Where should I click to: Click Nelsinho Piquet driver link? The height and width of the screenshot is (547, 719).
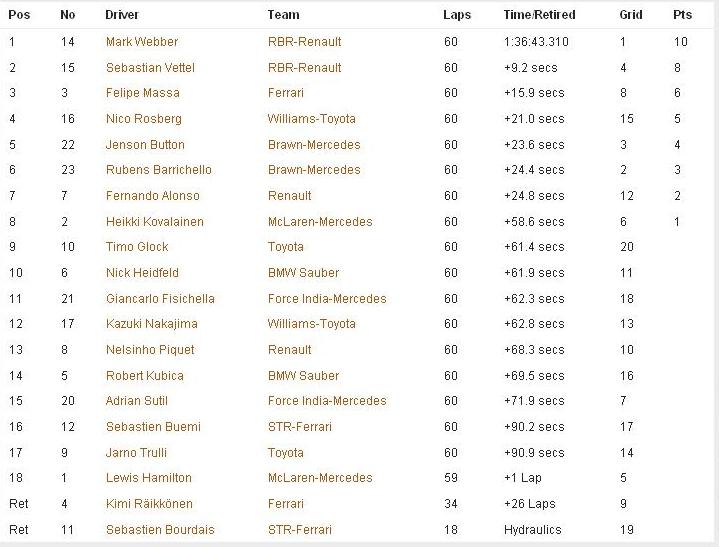150,350
